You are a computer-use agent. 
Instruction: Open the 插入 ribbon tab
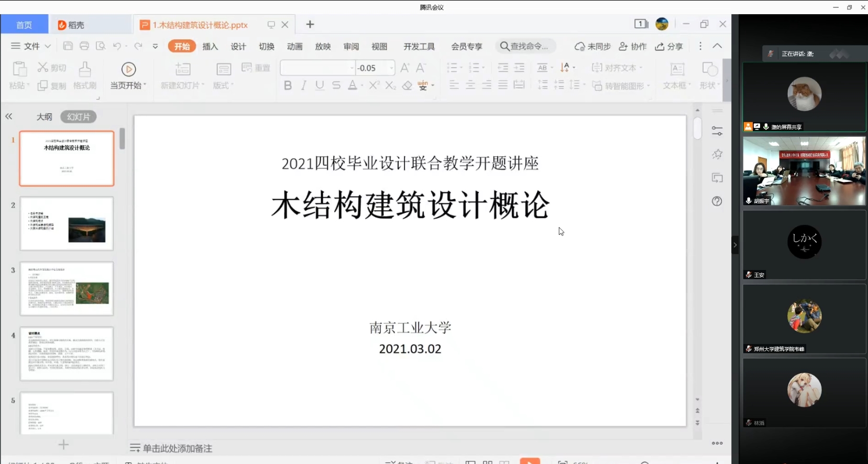[x=210, y=46]
